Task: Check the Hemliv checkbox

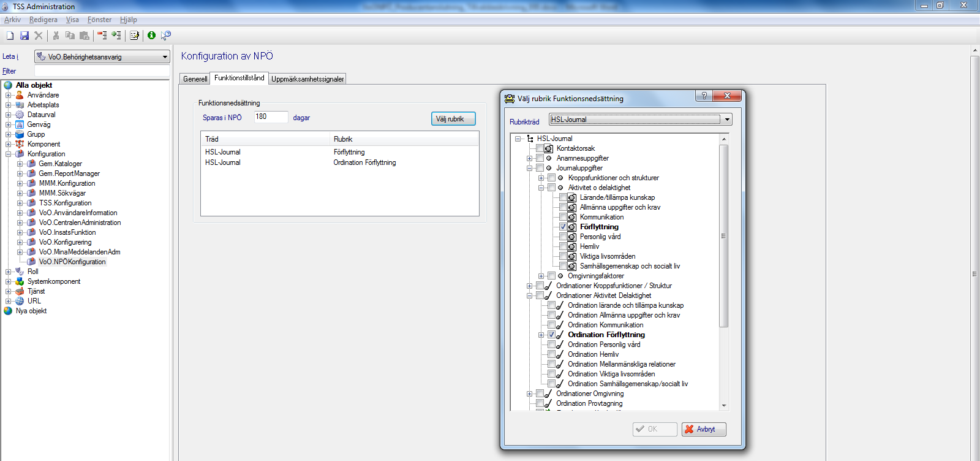Action: pyautogui.click(x=563, y=246)
